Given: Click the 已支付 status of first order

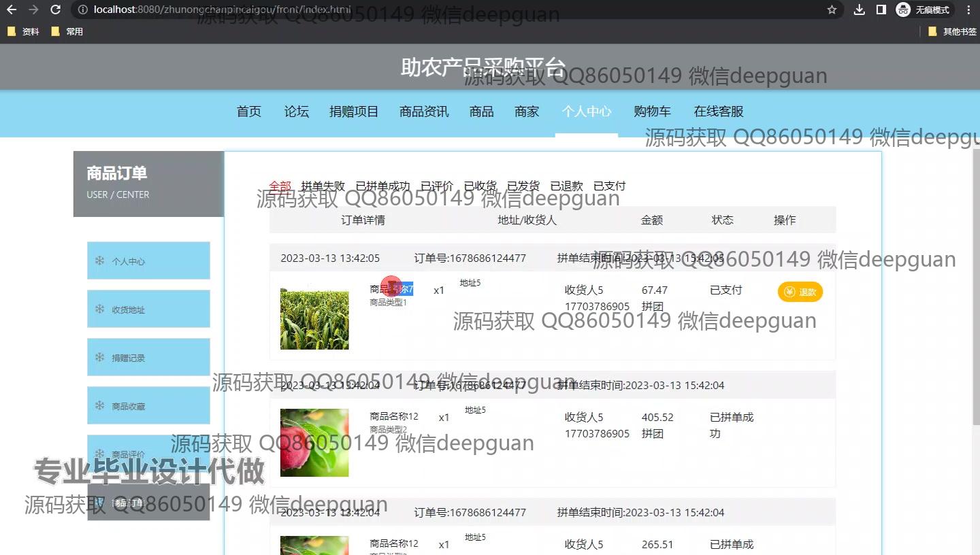Looking at the screenshot, I should (x=726, y=290).
